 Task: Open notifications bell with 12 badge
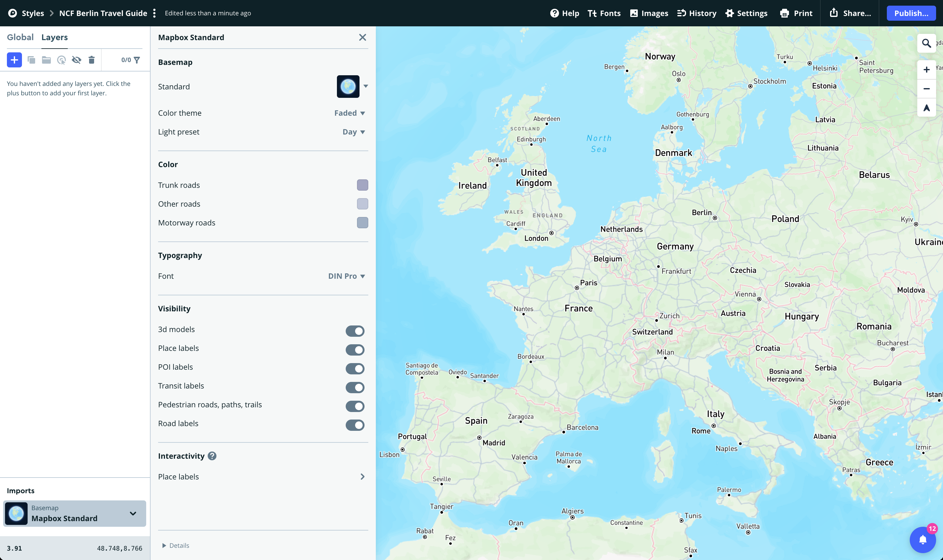[x=923, y=540]
